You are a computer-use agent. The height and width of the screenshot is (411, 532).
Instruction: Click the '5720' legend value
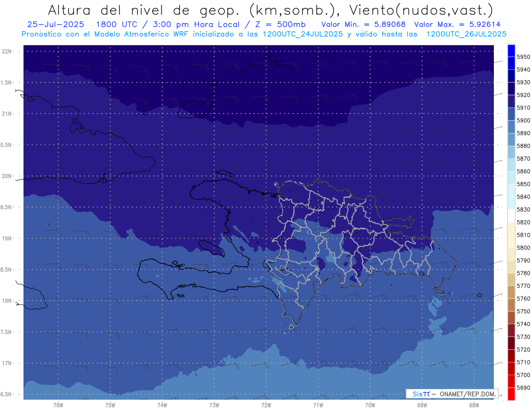coord(524,349)
